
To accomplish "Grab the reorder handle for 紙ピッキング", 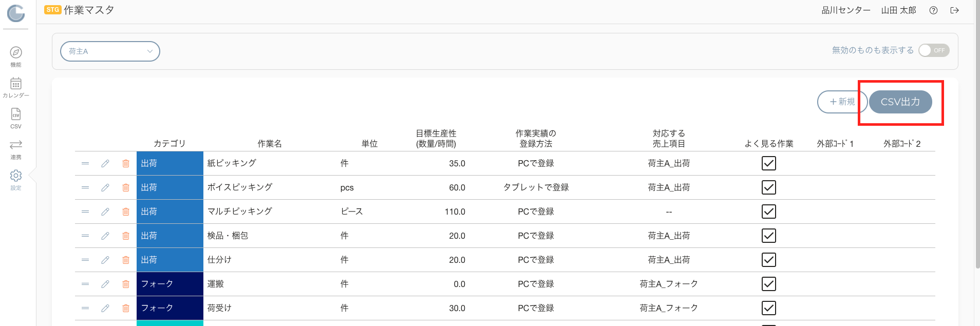I will [85, 163].
